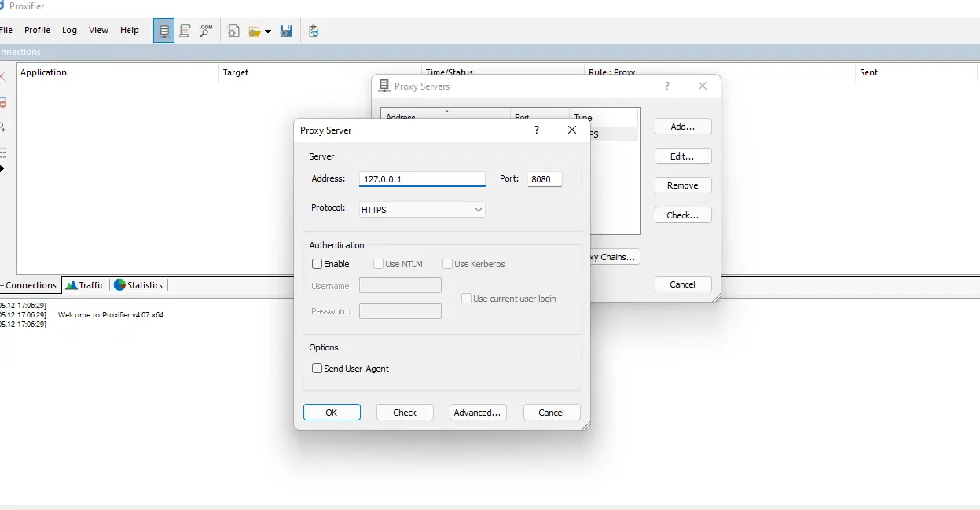This screenshot has width=980, height=510.
Task: Click the save profile floppy icon
Action: pos(286,31)
